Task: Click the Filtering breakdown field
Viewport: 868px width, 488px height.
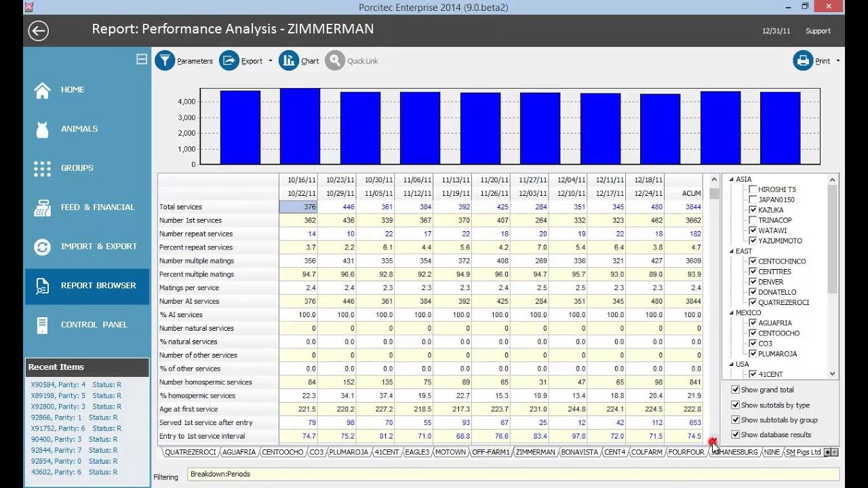Action: [513, 474]
